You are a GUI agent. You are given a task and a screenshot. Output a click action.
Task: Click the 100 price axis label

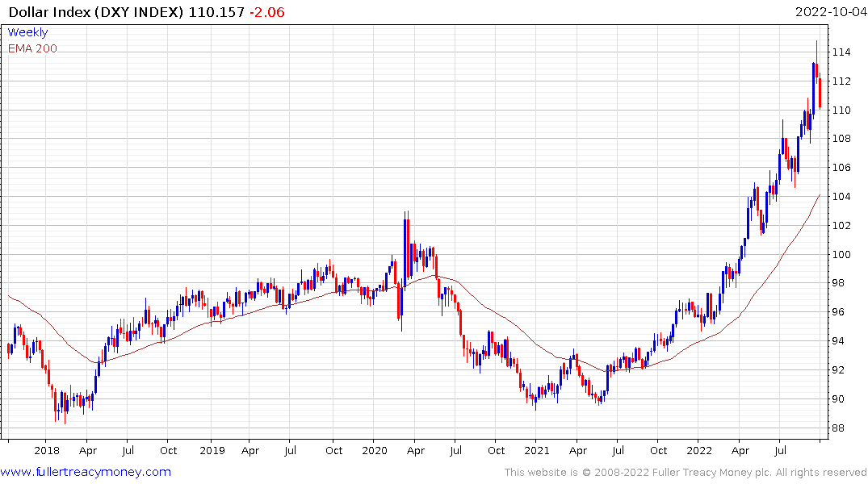point(841,254)
